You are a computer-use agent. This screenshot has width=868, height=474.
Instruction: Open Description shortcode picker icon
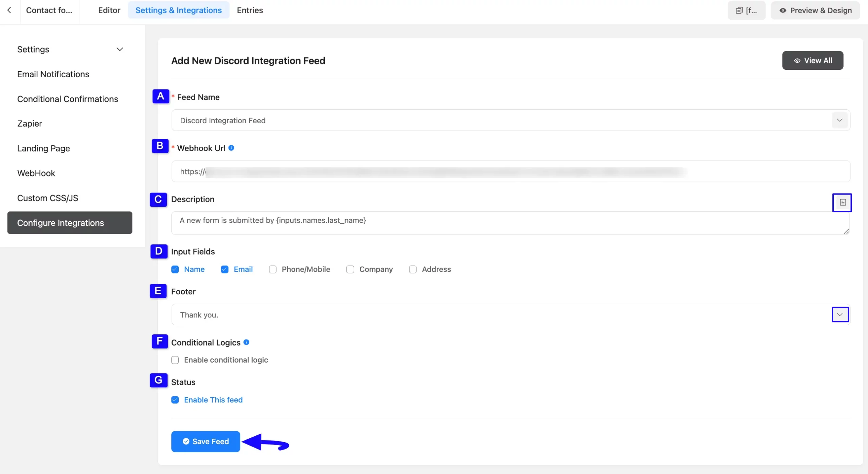click(x=843, y=202)
